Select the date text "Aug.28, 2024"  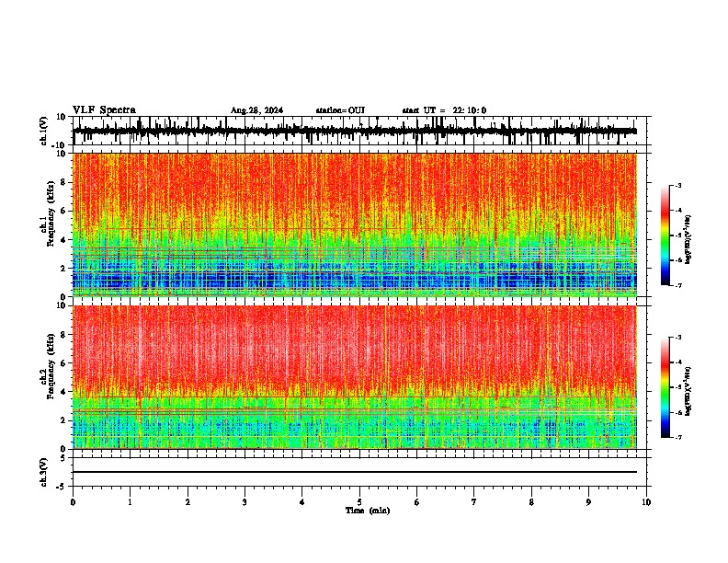(256, 110)
